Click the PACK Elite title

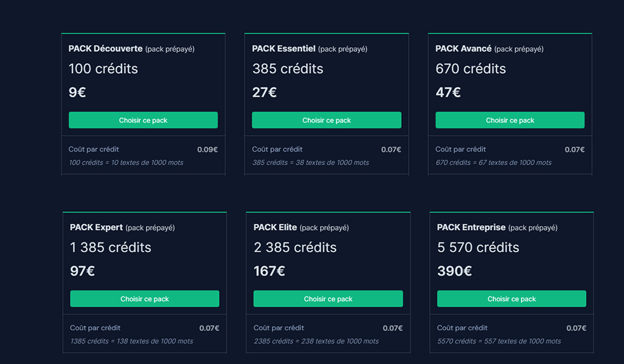[275, 228]
